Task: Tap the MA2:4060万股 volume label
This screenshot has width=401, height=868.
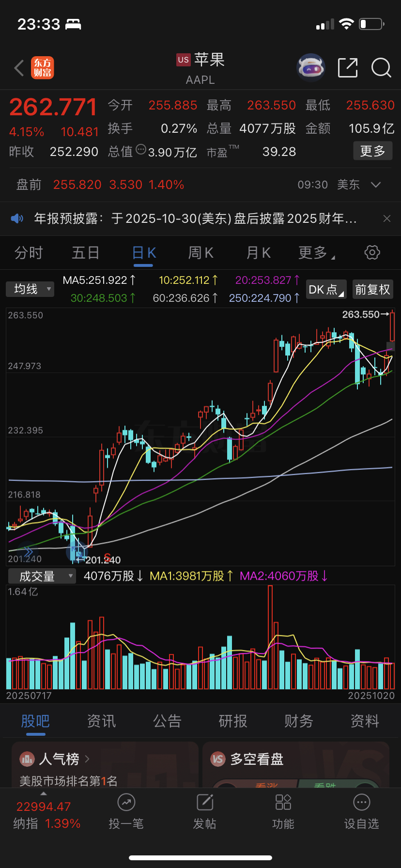Action: (x=284, y=576)
